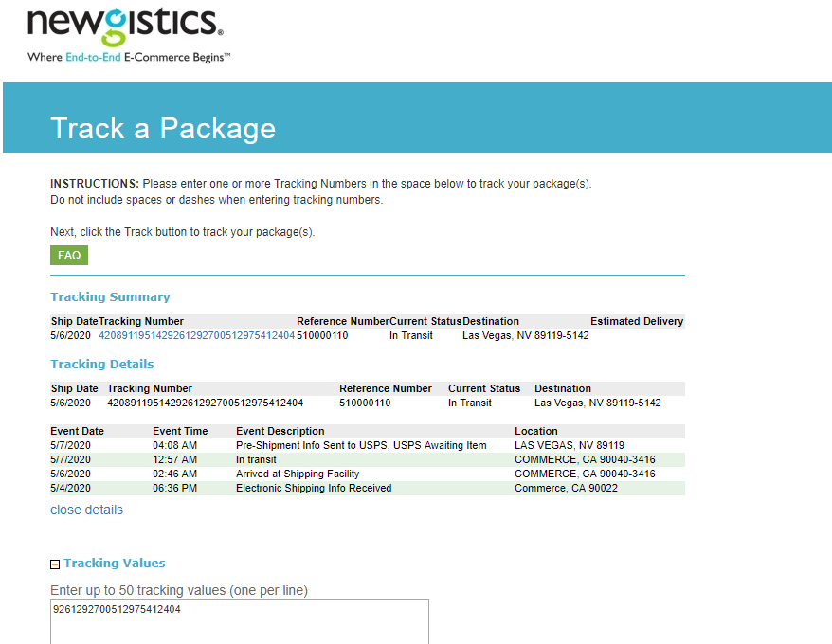This screenshot has height=644, width=832.
Task: Select the Electronic Shipping Info Received event
Action: click(x=314, y=488)
